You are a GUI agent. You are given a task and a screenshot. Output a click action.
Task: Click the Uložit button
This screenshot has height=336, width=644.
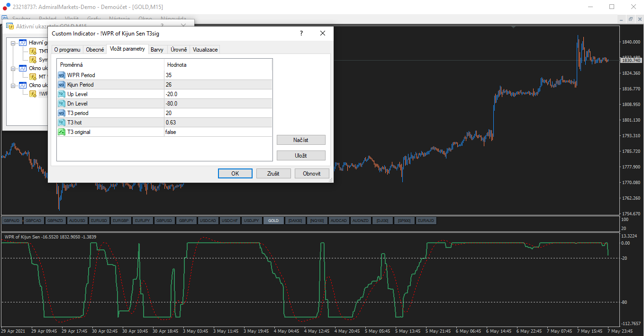[x=301, y=156]
